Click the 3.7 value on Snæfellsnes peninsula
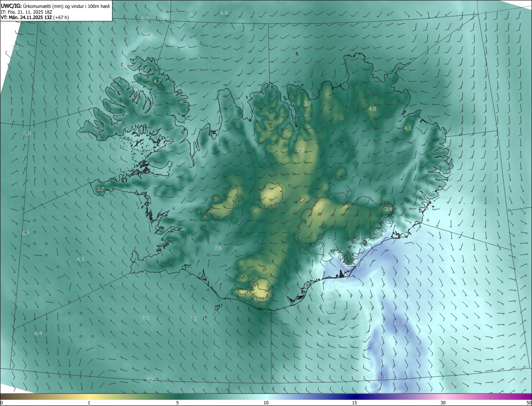Viewport: 532px width, 406px height. pyautogui.click(x=100, y=189)
